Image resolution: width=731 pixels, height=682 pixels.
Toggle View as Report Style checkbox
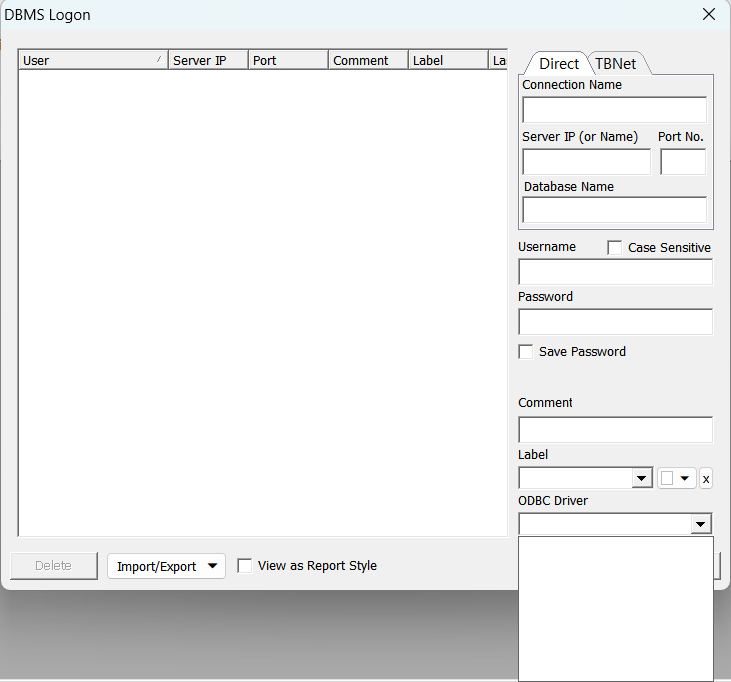[x=245, y=566]
